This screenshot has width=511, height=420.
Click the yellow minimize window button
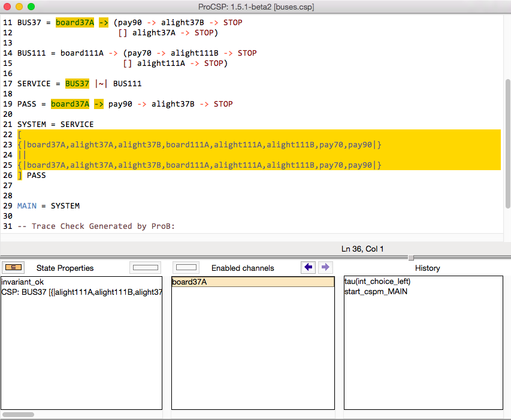pos(19,7)
